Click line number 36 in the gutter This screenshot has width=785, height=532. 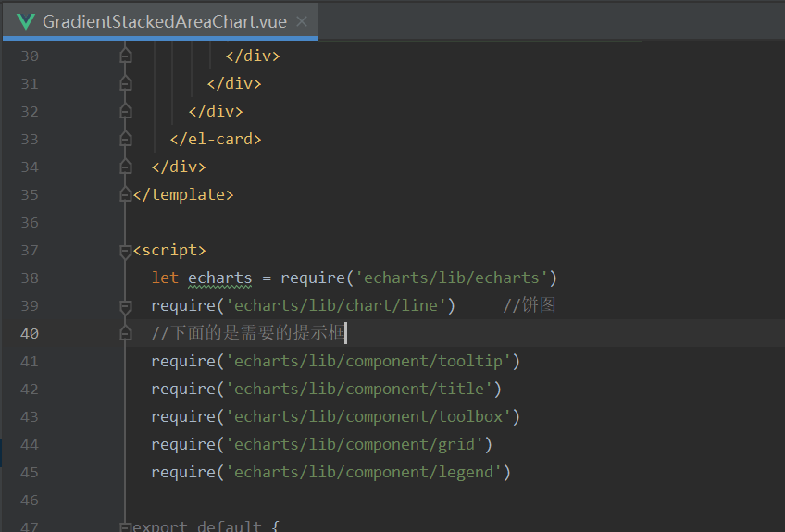point(30,222)
